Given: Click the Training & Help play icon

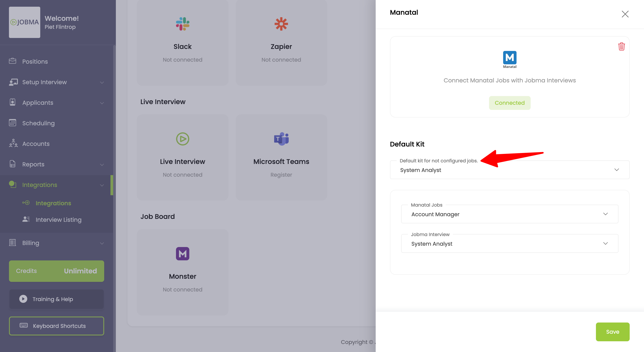Looking at the screenshot, I should [x=23, y=299].
